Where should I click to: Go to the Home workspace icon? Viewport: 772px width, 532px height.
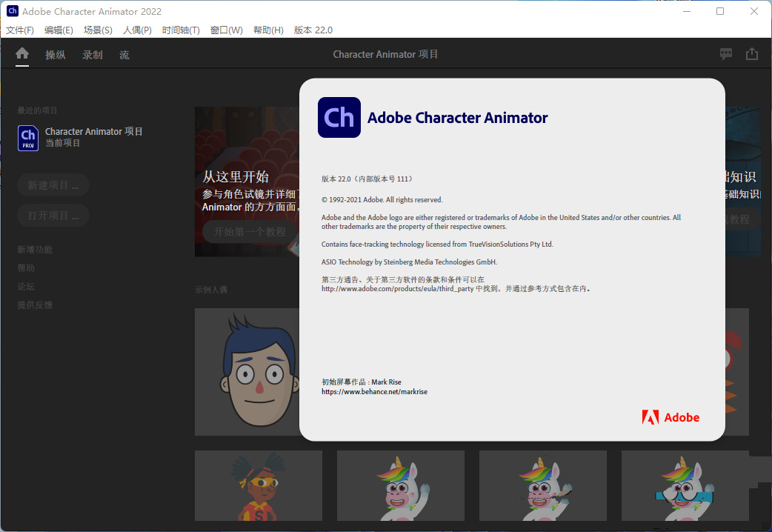click(x=22, y=53)
